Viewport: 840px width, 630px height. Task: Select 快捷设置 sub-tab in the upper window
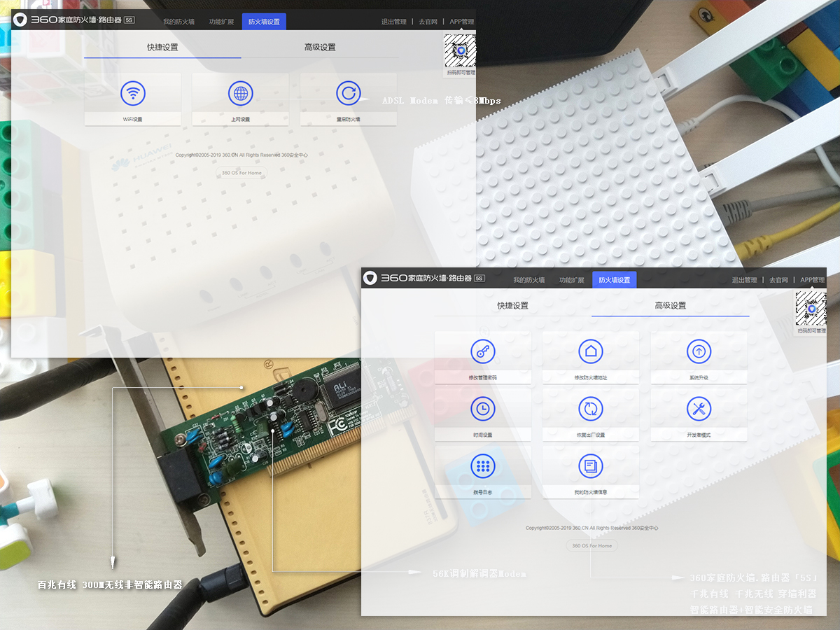coord(162,48)
